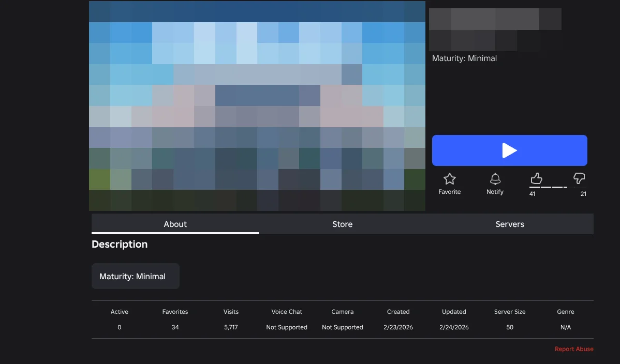620x364 pixels.
Task: Click the Maturity: Minimal label near the title
Action: pos(464,58)
